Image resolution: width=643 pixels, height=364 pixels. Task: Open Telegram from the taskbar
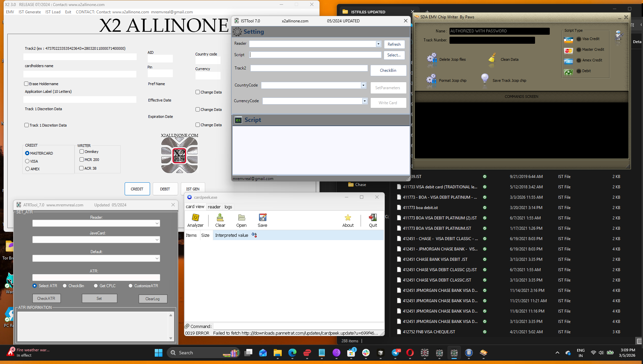[395, 353]
